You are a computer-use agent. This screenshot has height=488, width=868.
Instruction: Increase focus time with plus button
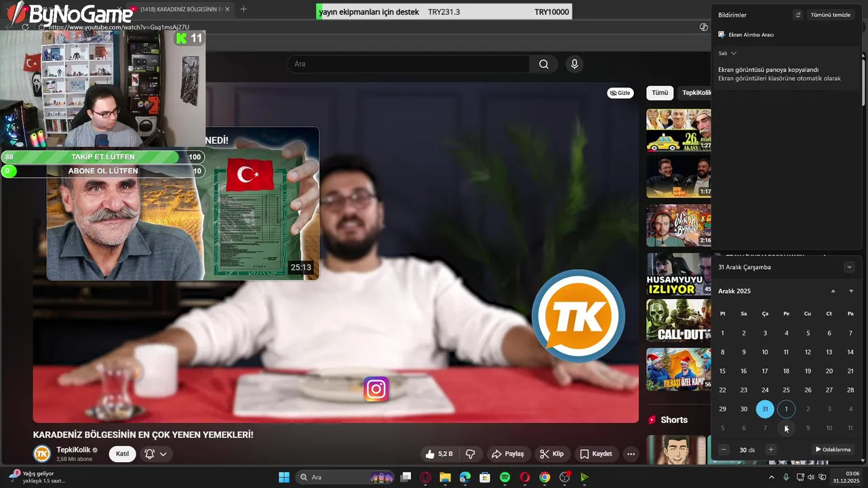770,449
